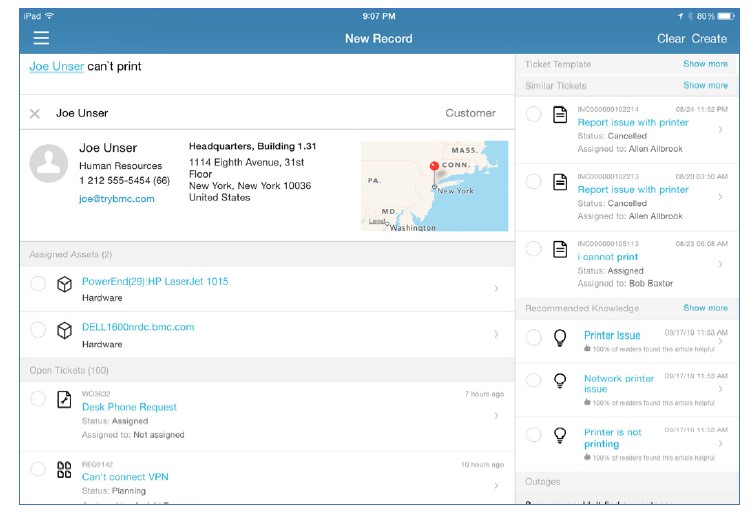Image resolution: width=754 pixels, height=512 pixels.
Task: Click hardware cube icon for PowerEnd HP LaserJet
Action: [64, 285]
